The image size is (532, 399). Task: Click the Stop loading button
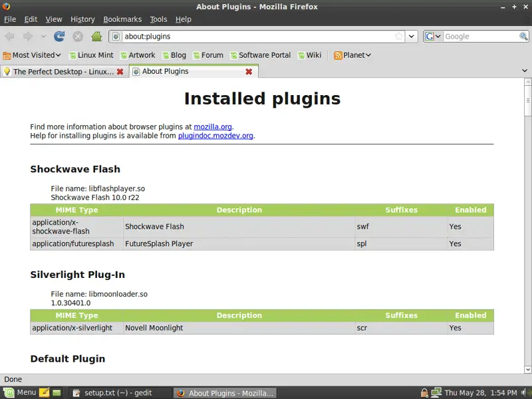(x=78, y=37)
